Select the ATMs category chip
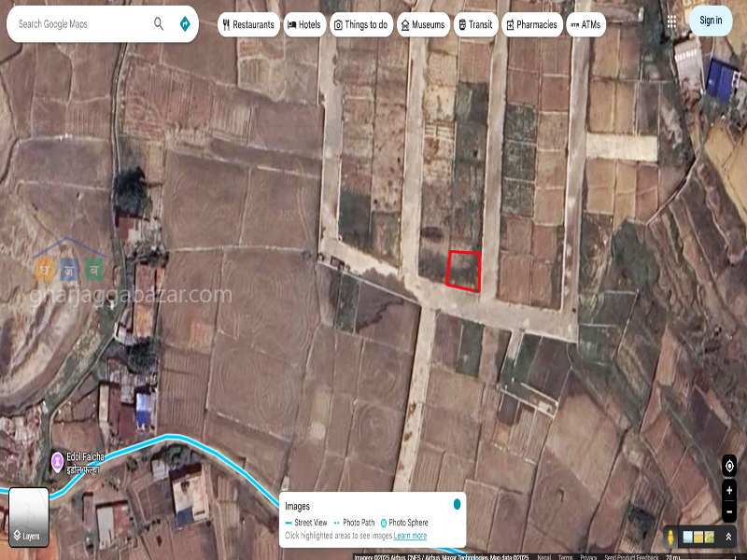747x560 pixels. tap(587, 24)
